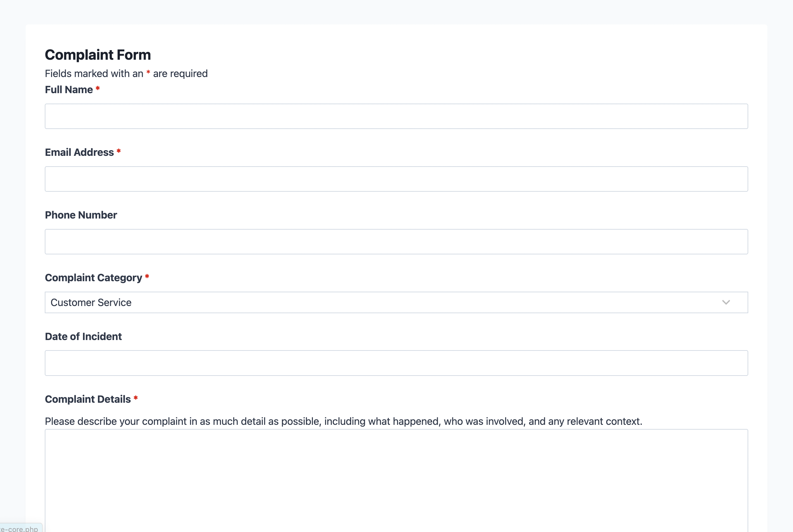This screenshot has width=793, height=532.
Task: Click the Date of Incident field
Action: click(396, 363)
